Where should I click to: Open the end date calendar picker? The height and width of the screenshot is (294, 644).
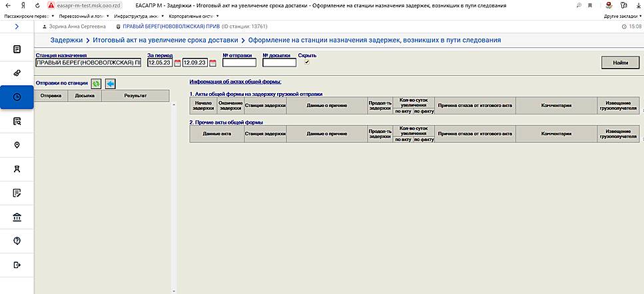pyautogui.click(x=213, y=63)
